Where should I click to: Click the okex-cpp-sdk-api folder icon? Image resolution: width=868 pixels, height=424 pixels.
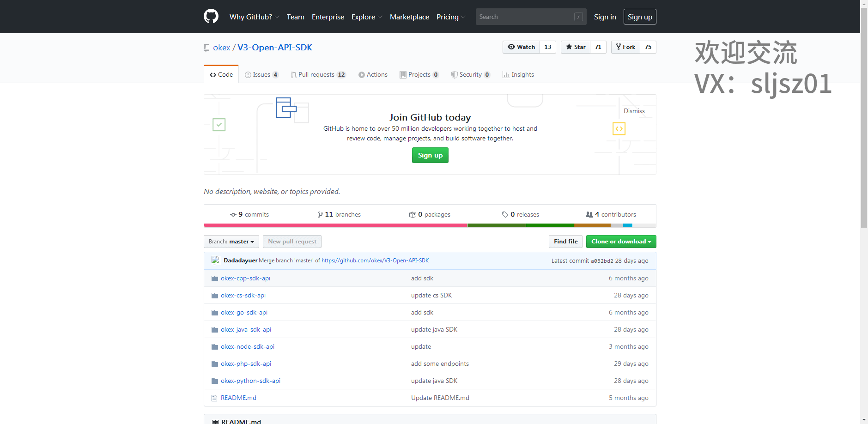point(214,279)
